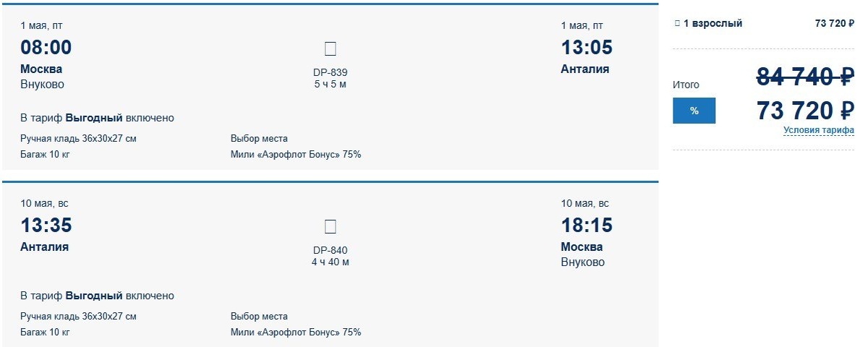Click the airplane icon above flight DP-839
This screenshot has width=868, height=347.
point(331,49)
